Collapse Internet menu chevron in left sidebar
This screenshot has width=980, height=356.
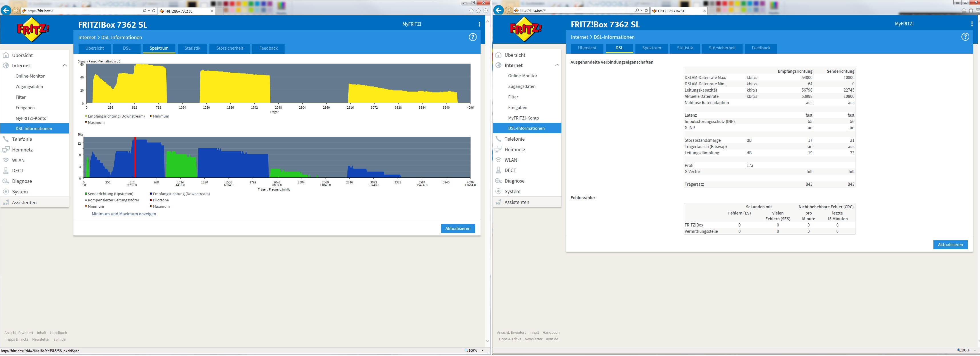[x=64, y=66]
